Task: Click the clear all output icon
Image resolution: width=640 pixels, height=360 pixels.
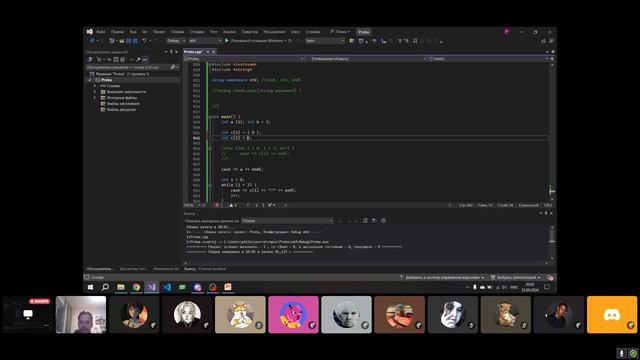Action: 365,221
